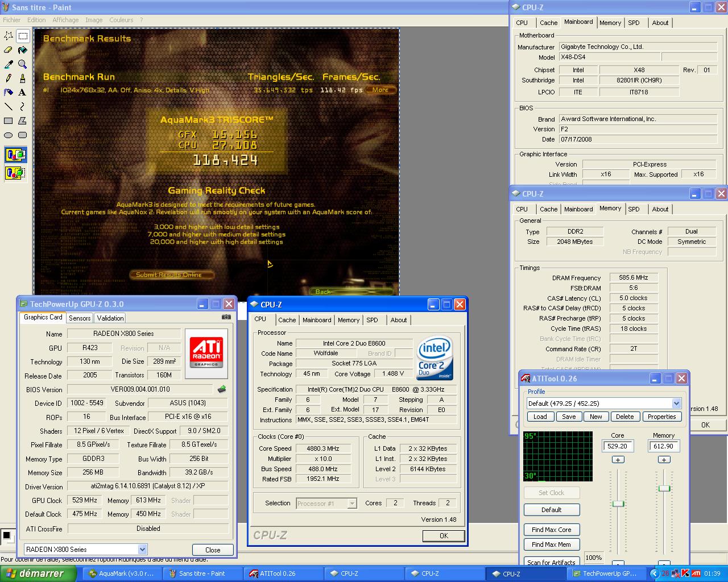Click the Core clock 529.20 input field
The height and width of the screenshot is (582, 728).
tap(618, 446)
